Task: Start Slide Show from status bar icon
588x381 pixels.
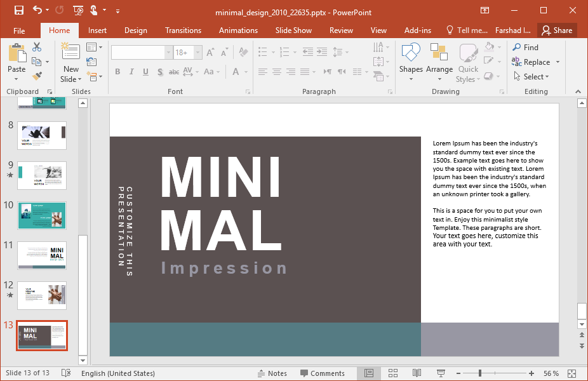Action: 440,373
